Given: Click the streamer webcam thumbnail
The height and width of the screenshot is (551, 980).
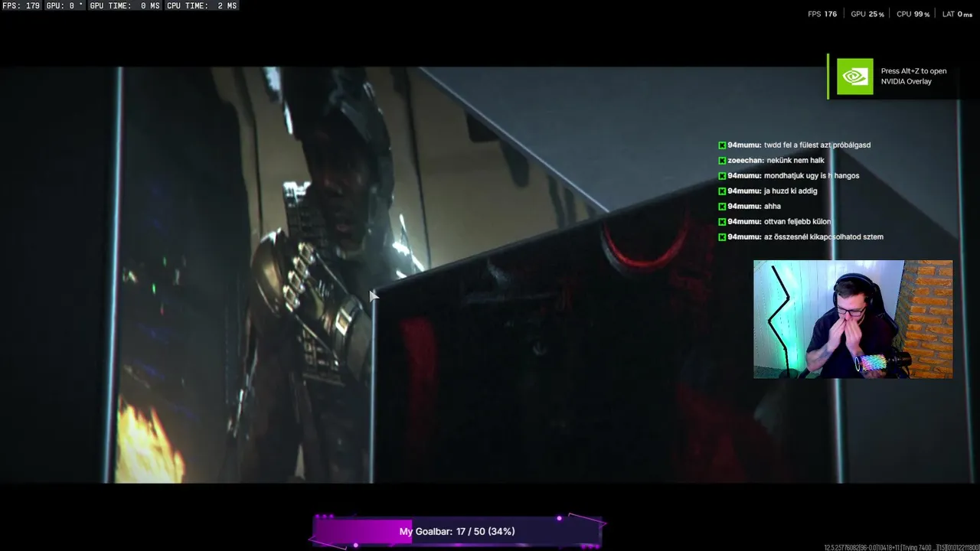Looking at the screenshot, I should pos(853,319).
